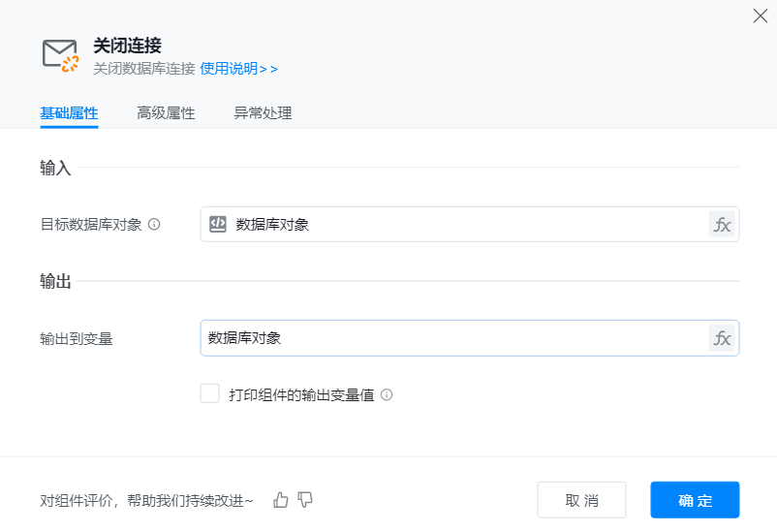
Task: Click the 输出到变量 field label
Action: click(77, 339)
